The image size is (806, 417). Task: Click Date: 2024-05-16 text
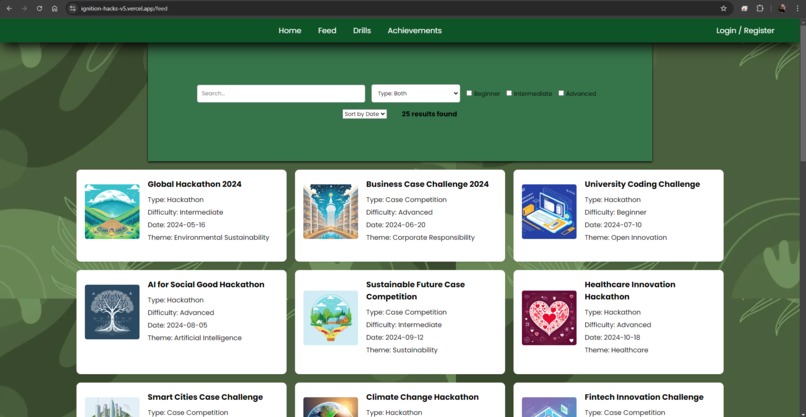tap(176, 225)
